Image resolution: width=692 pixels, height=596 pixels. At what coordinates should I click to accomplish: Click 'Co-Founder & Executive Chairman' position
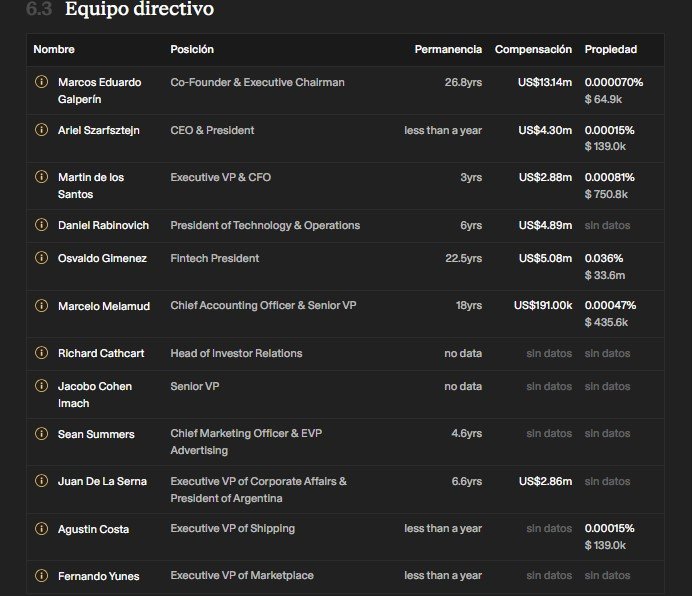coord(257,82)
